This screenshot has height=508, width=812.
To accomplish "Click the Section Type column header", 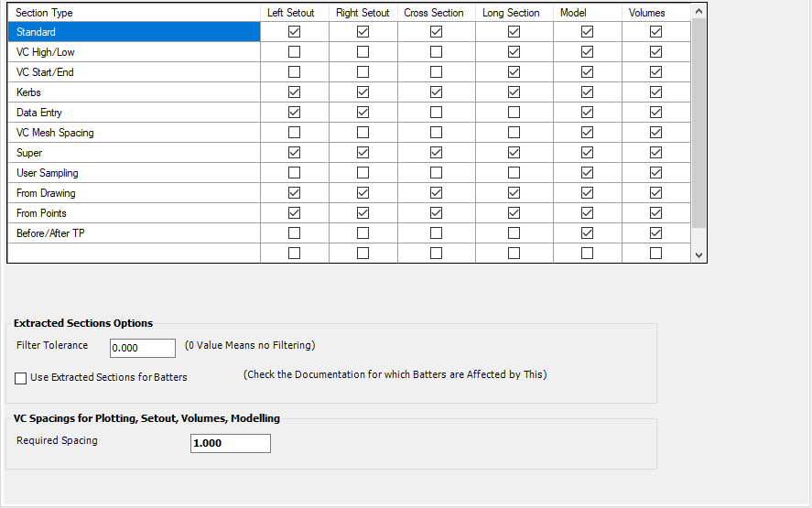I will 135,13.
